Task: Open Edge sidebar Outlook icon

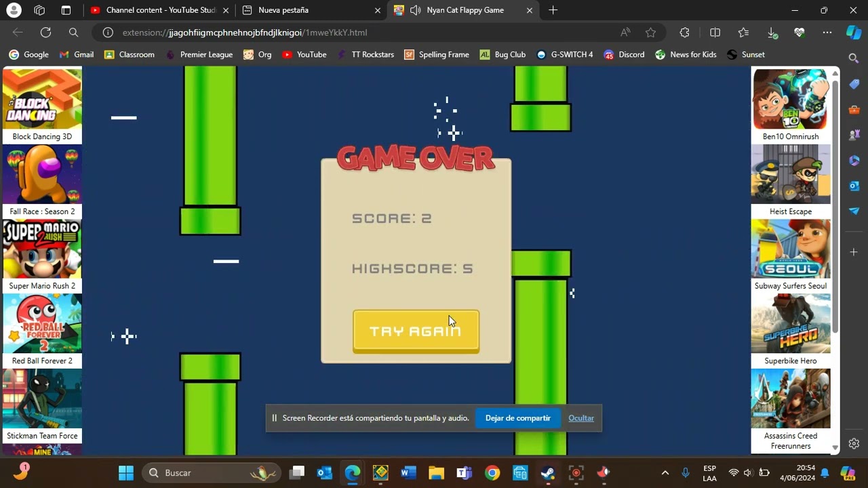Action: (854, 186)
